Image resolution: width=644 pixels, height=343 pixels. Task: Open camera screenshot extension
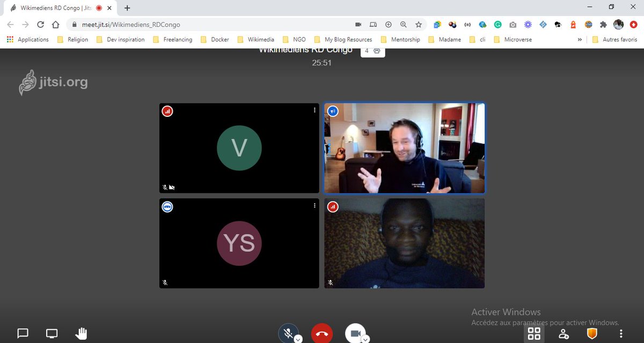pyautogui.click(x=513, y=25)
